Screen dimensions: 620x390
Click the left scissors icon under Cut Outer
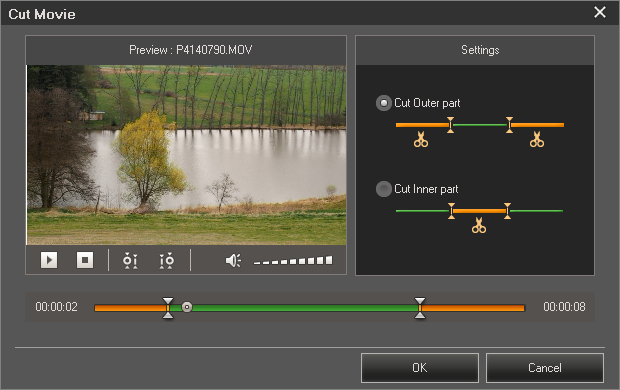(x=421, y=140)
